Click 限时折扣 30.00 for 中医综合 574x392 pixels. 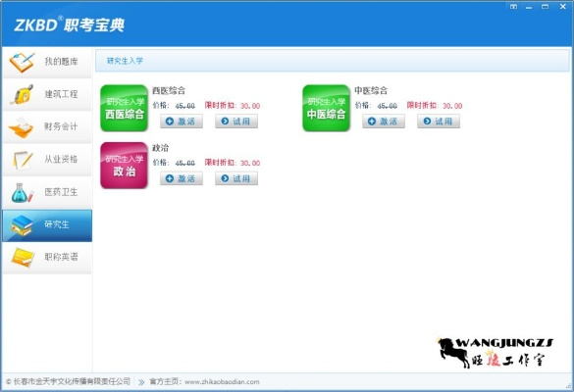point(435,106)
